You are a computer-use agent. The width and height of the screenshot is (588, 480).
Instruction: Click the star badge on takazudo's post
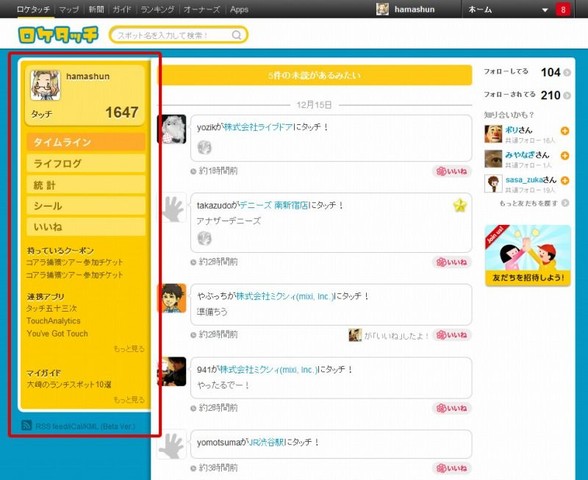(x=460, y=205)
